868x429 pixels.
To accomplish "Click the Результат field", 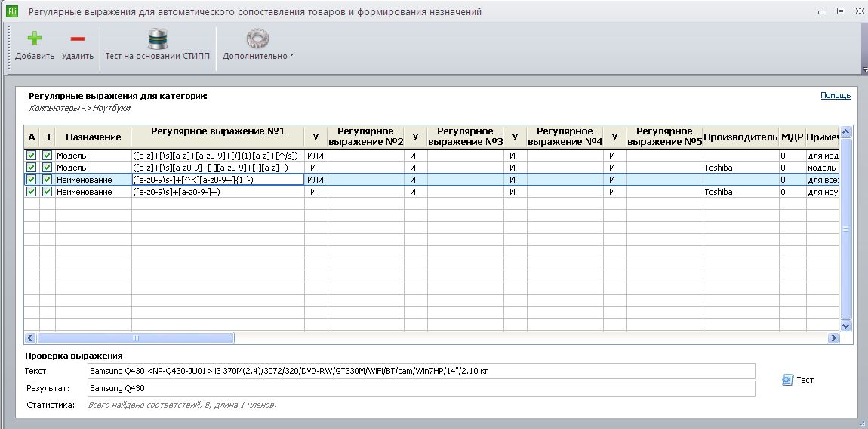I will 421,388.
